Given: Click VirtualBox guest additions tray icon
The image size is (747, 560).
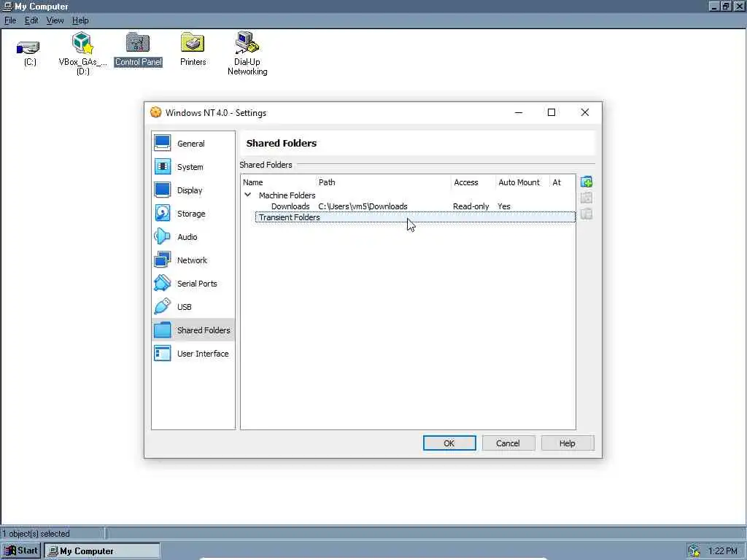Looking at the screenshot, I should pyautogui.click(x=694, y=551).
